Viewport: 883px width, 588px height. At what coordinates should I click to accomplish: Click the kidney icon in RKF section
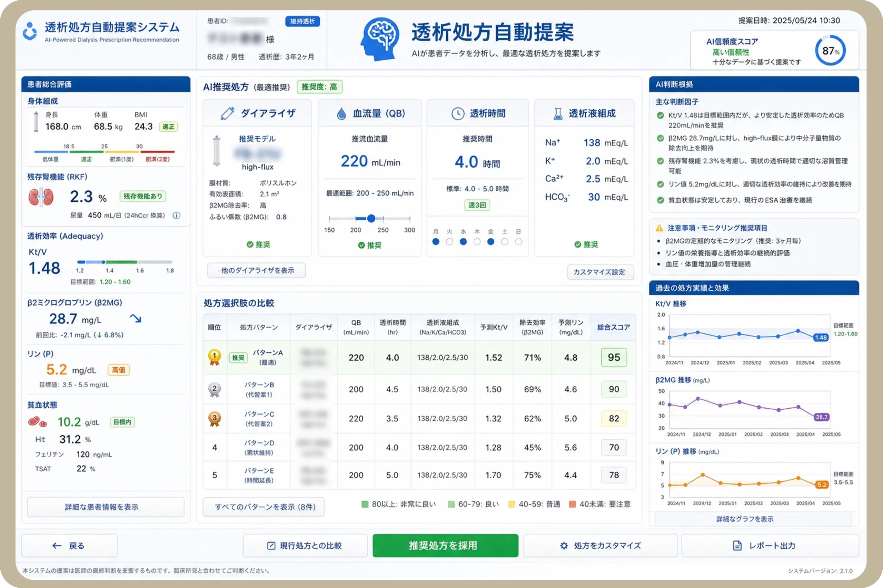(x=41, y=197)
